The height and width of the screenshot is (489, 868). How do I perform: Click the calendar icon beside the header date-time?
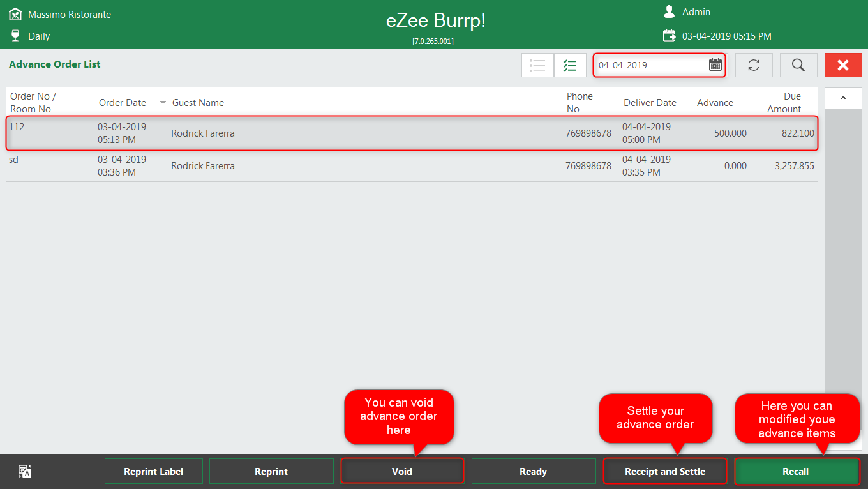point(669,36)
